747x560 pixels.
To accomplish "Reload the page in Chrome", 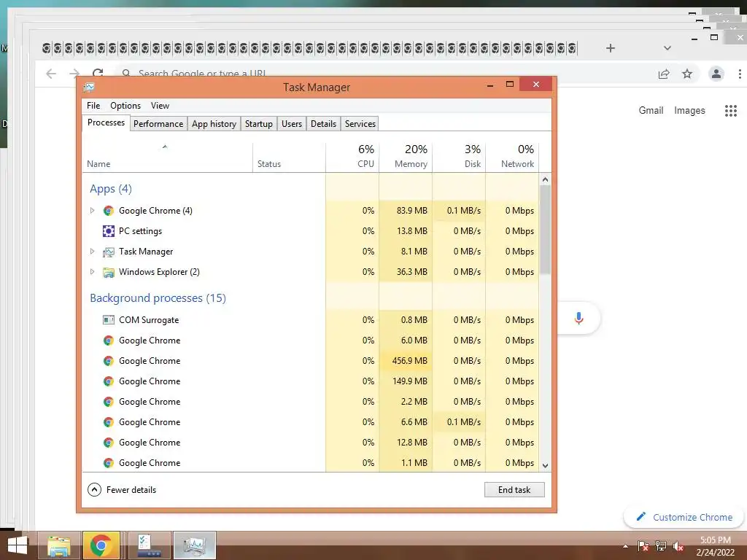I will 98,73.
